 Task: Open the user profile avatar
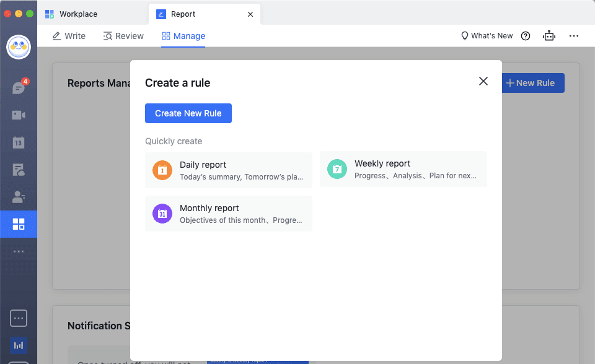pos(19,47)
